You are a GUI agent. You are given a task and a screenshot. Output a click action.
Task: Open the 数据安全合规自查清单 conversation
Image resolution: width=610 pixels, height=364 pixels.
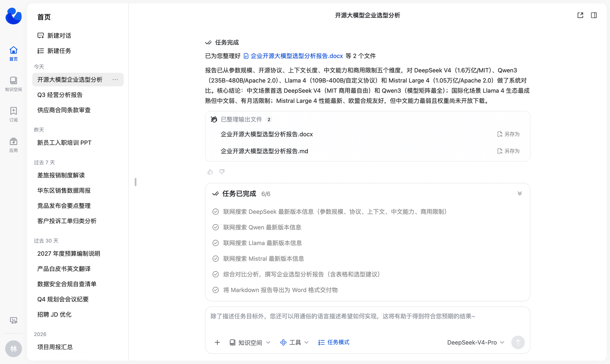pos(78,284)
